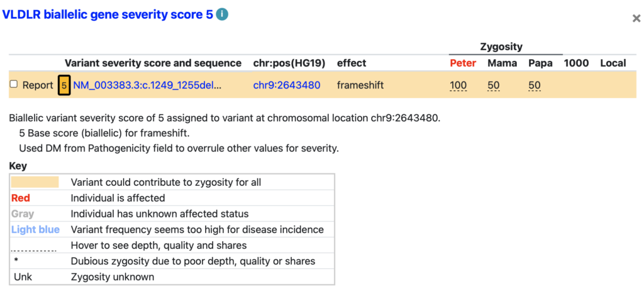Screen dimensions: 644x292
Task: Click the beige color swatch in Key
Action: click(x=35, y=182)
